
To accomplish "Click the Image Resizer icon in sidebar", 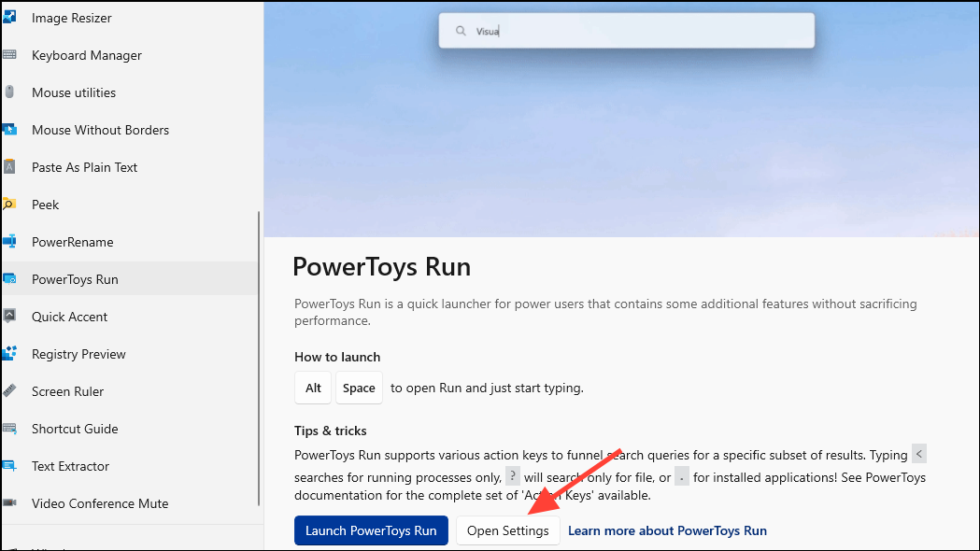I will (9, 18).
